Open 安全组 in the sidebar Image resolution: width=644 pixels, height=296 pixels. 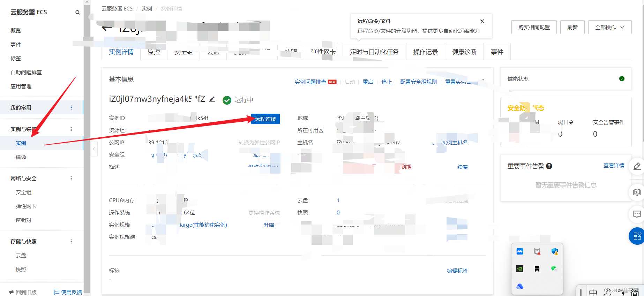tap(23, 192)
